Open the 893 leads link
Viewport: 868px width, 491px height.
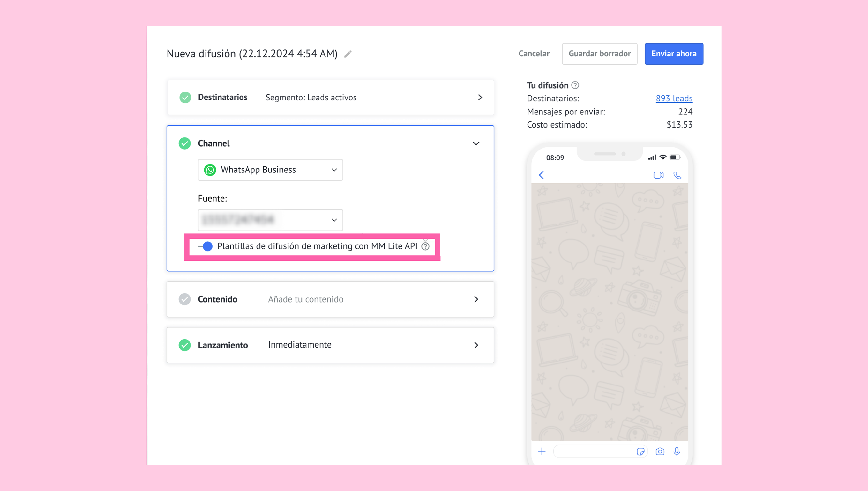(674, 99)
